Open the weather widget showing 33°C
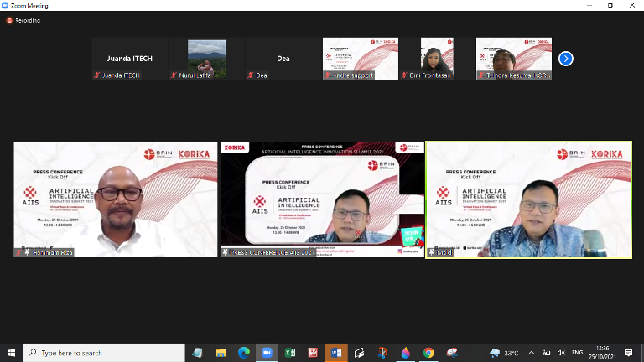 coord(504,353)
